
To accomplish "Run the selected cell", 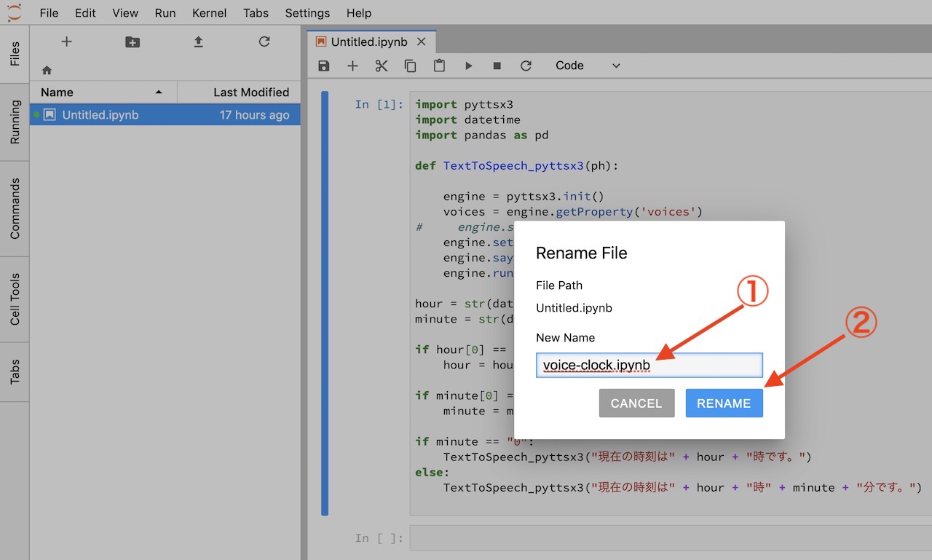I will tap(468, 66).
